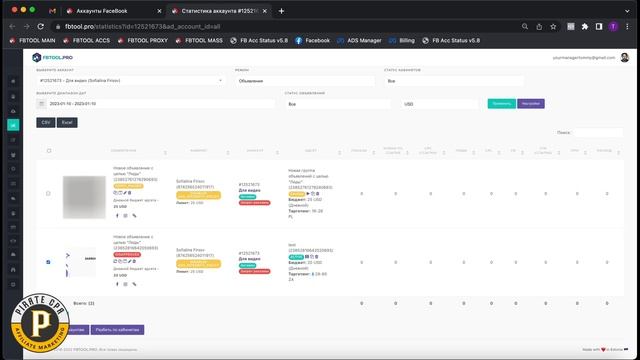
Task: Click the link icon in test adset row
Action: point(134,284)
